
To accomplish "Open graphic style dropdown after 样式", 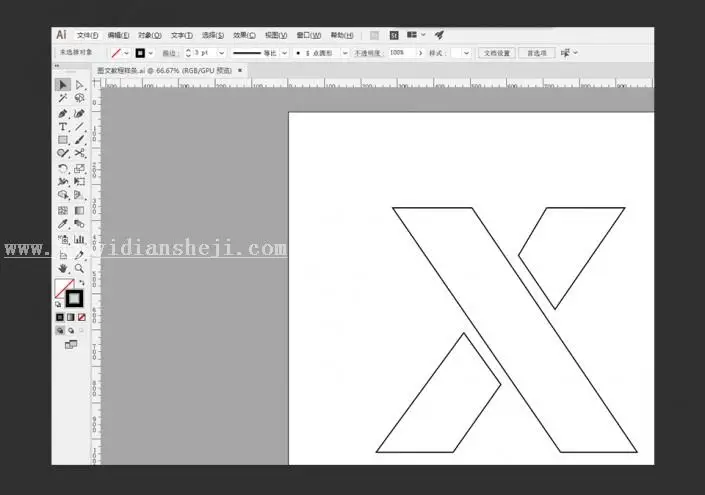I will (466, 53).
